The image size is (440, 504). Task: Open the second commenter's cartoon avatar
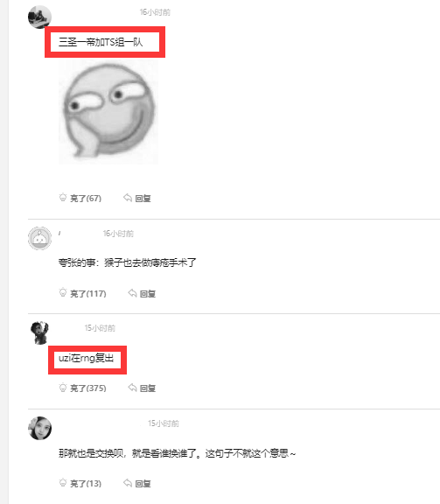(39, 238)
